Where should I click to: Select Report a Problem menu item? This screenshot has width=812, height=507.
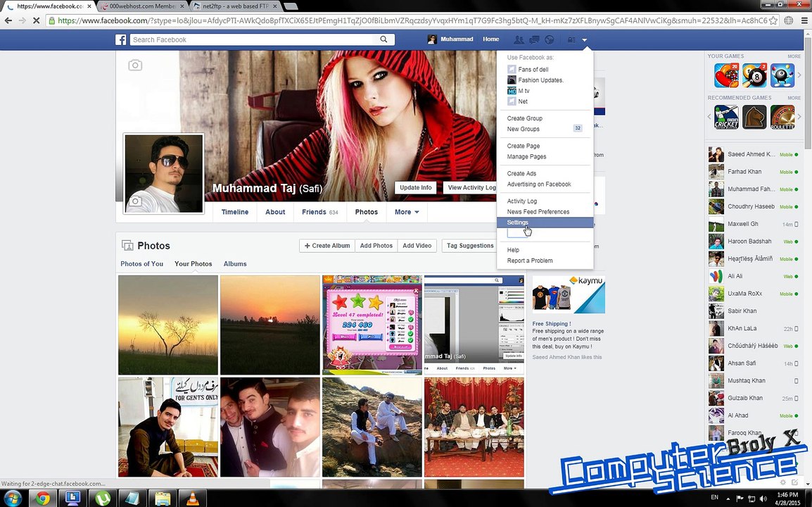point(530,261)
